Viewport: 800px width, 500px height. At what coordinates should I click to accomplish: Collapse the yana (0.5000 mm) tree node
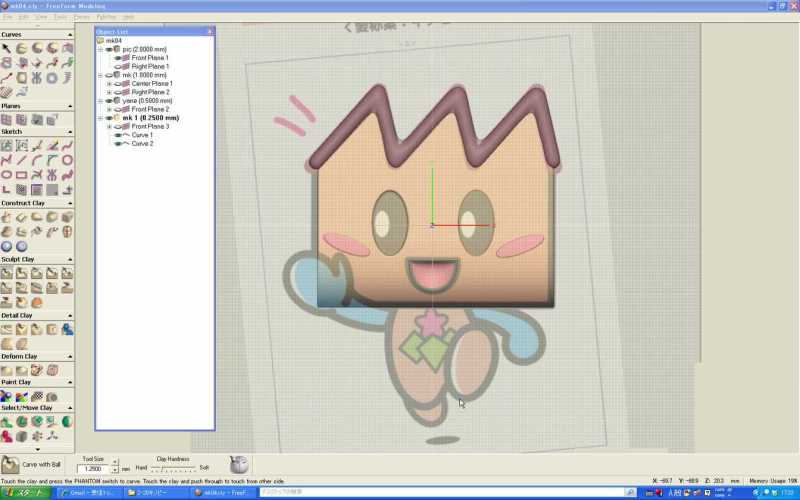coord(100,101)
